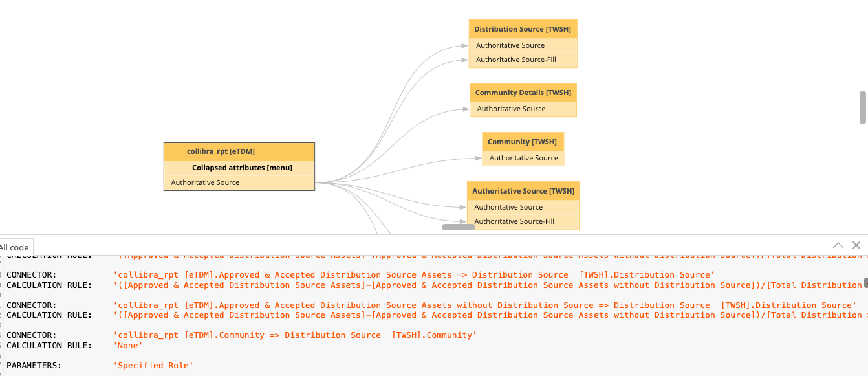Select the Community [TWSH] entity
The width and height of the screenshot is (868, 376).
coord(523,141)
